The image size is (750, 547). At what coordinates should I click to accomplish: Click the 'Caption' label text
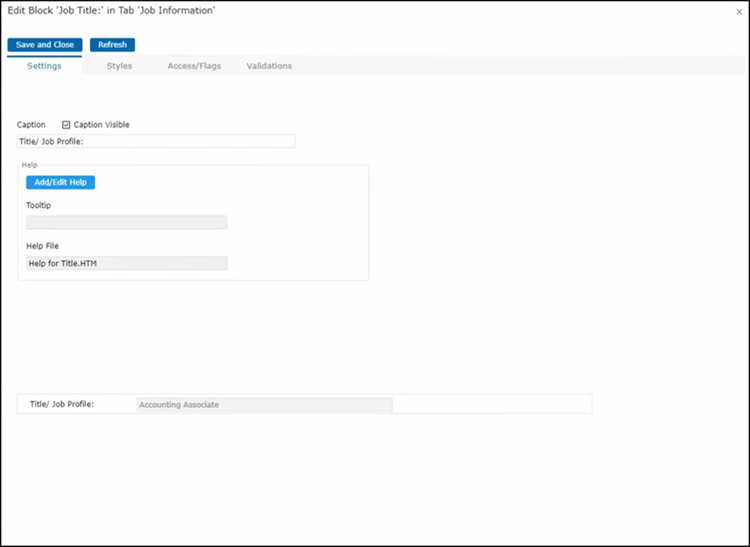pos(31,125)
